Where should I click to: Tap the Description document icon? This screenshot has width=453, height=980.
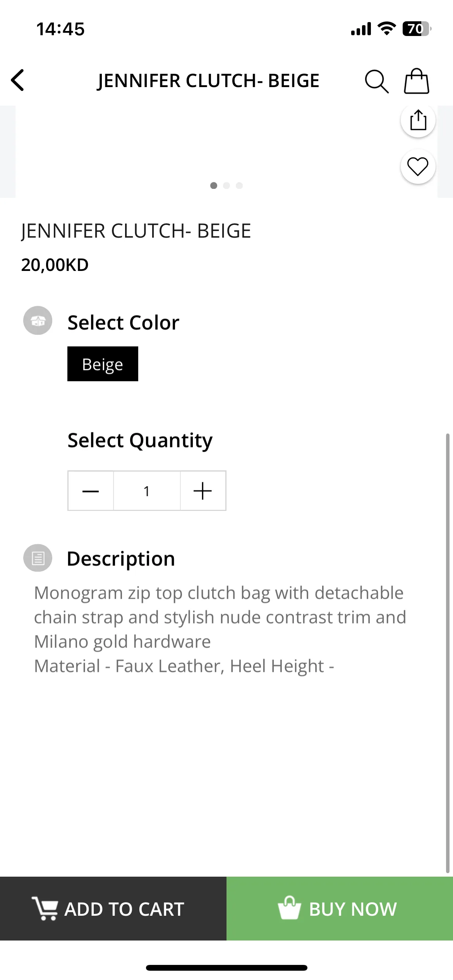tap(38, 558)
